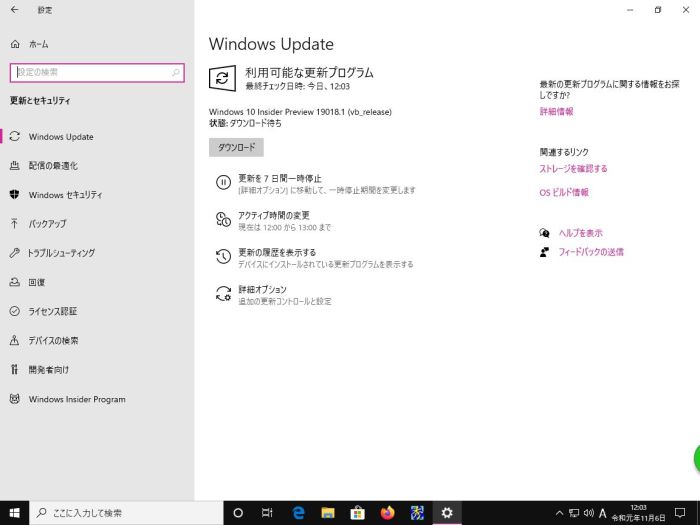Open the OS ビルド情報 link

coord(564,192)
